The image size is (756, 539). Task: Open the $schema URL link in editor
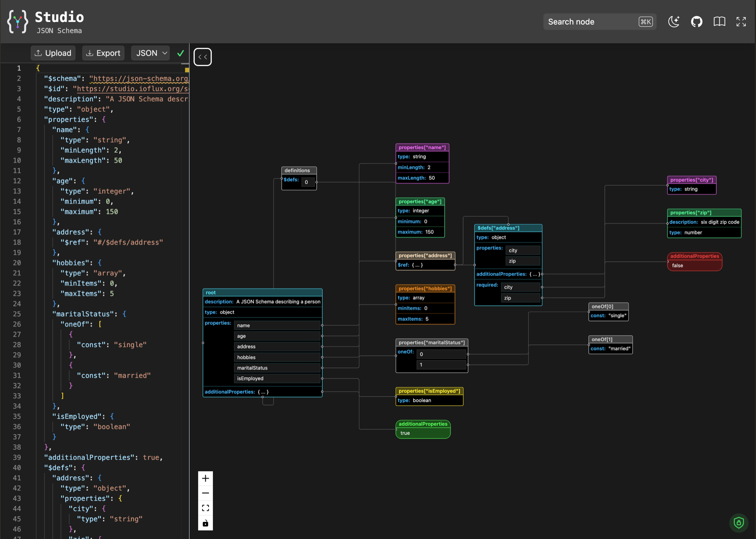click(139, 79)
